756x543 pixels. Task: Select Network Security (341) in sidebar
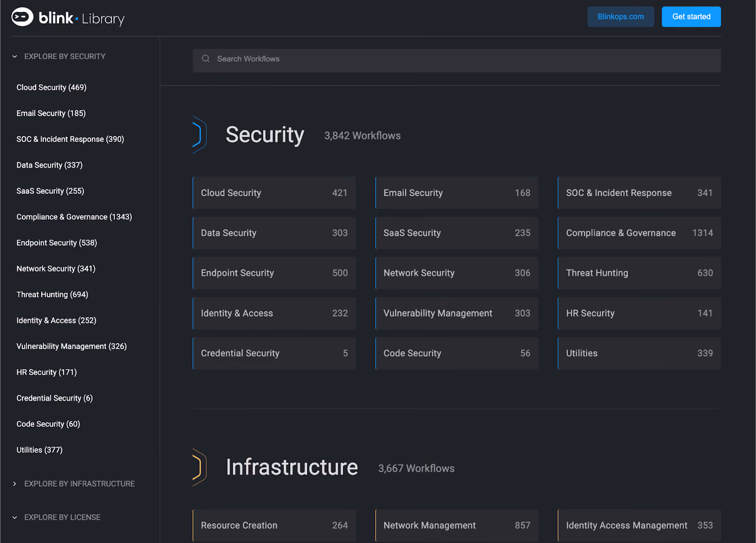56,269
